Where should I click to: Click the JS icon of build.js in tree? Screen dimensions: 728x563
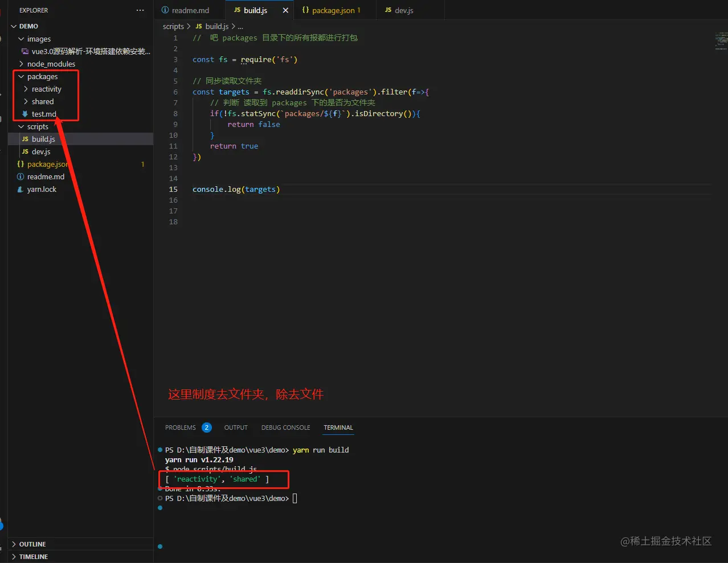(x=25, y=139)
